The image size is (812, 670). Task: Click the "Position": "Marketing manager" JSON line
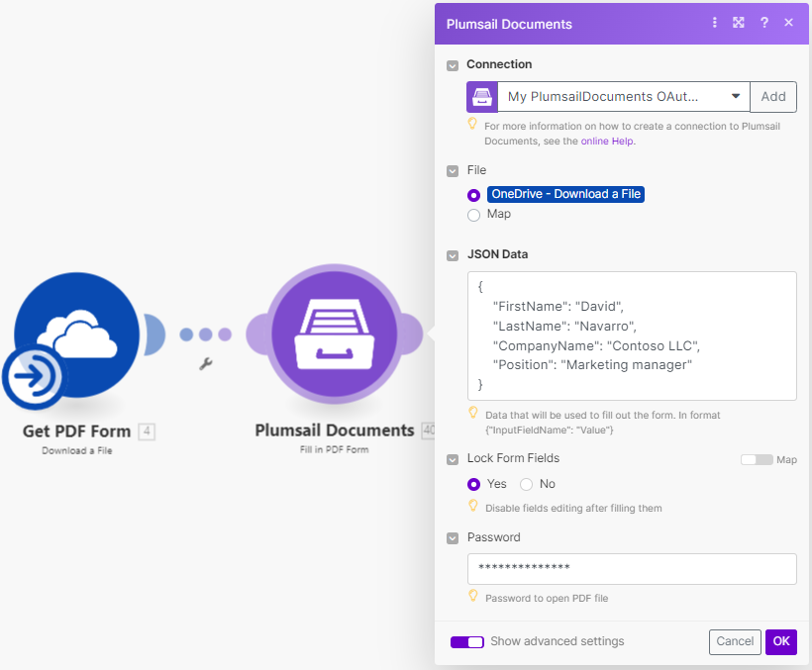coord(592,365)
